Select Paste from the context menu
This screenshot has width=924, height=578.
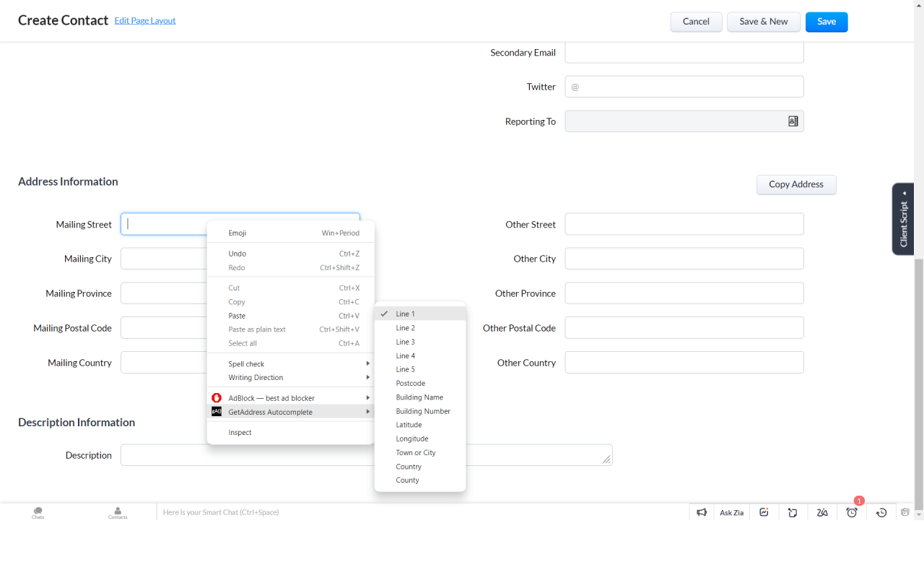coord(237,316)
